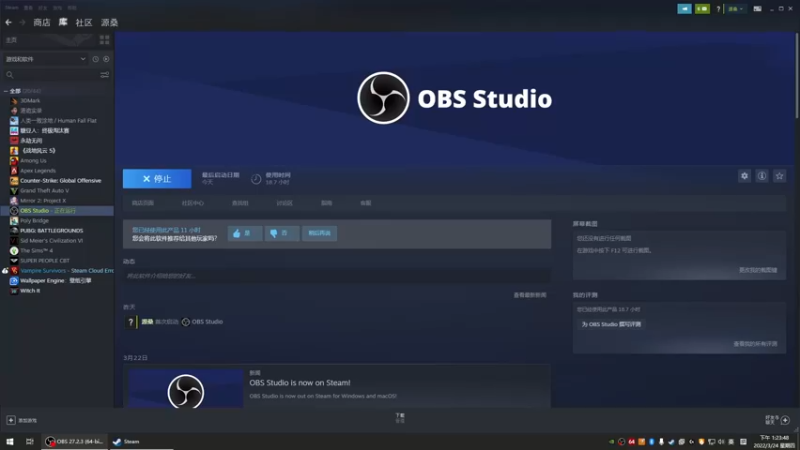This screenshot has width=800, height=450.
Task: Open the add game plus button
Action: [11, 420]
